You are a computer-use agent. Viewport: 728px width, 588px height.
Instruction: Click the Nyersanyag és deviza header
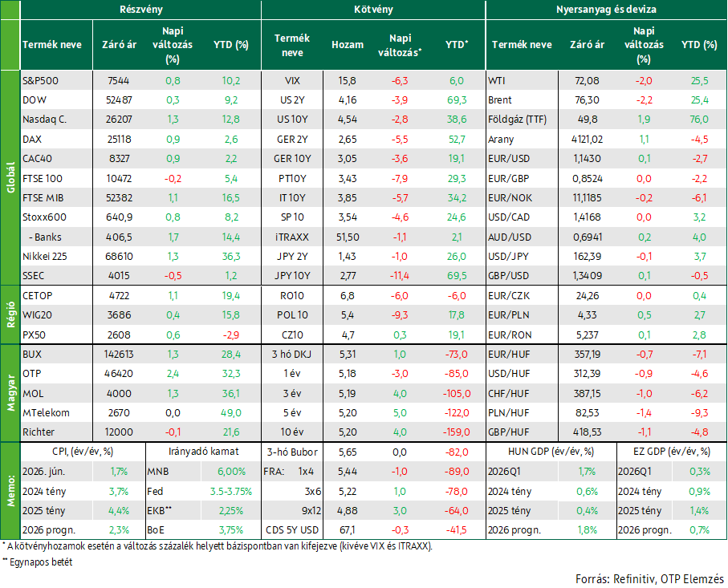tap(606, 10)
